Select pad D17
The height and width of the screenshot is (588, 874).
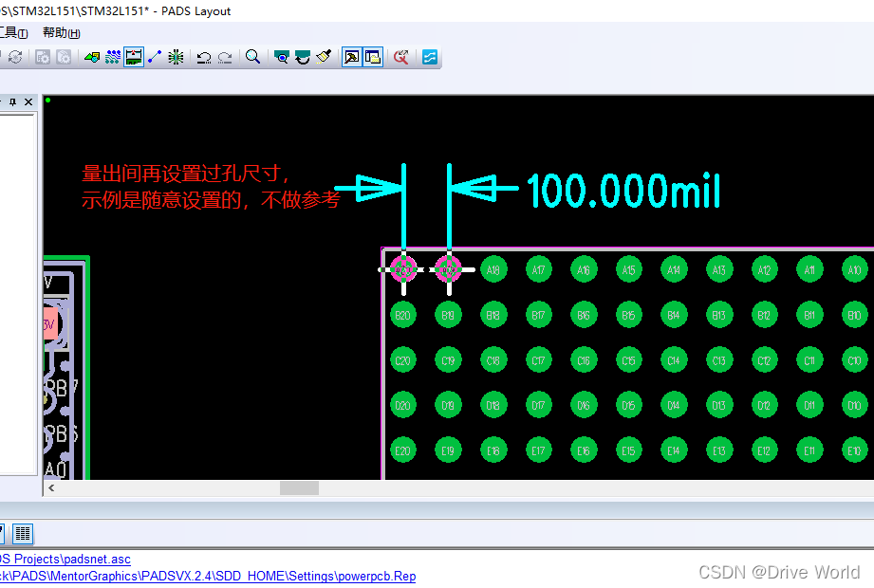pyautogui.click(x=538, y=405)
